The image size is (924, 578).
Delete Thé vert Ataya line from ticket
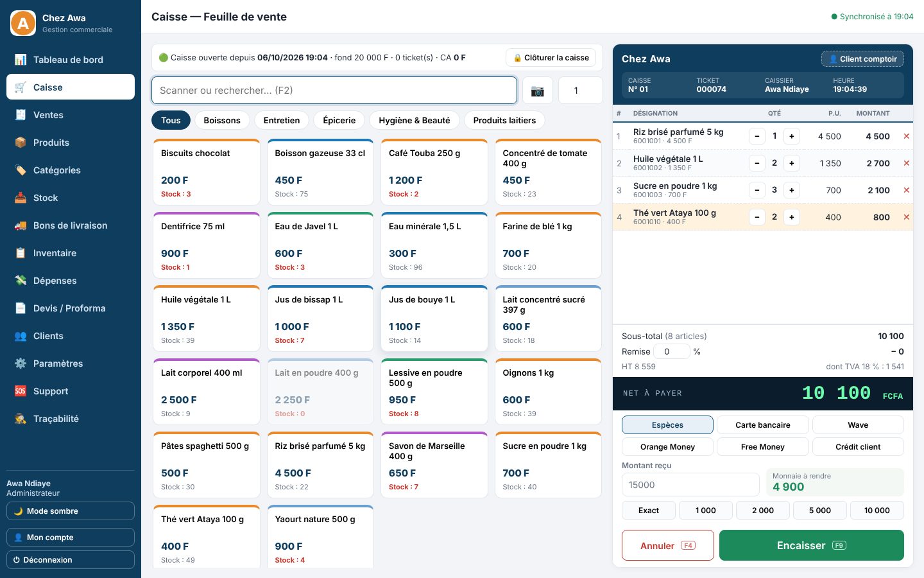click(906, 217)
